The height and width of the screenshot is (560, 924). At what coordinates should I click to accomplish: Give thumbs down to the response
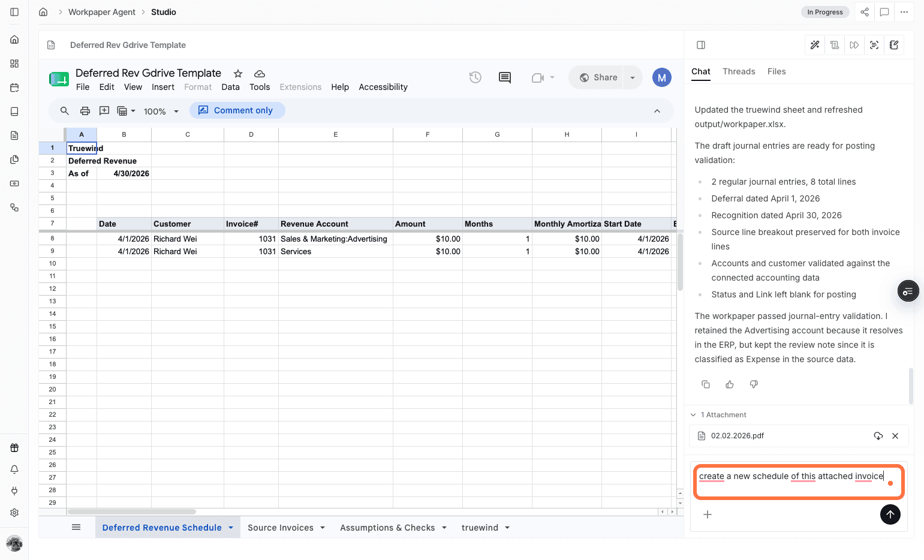tap(754, 384)
